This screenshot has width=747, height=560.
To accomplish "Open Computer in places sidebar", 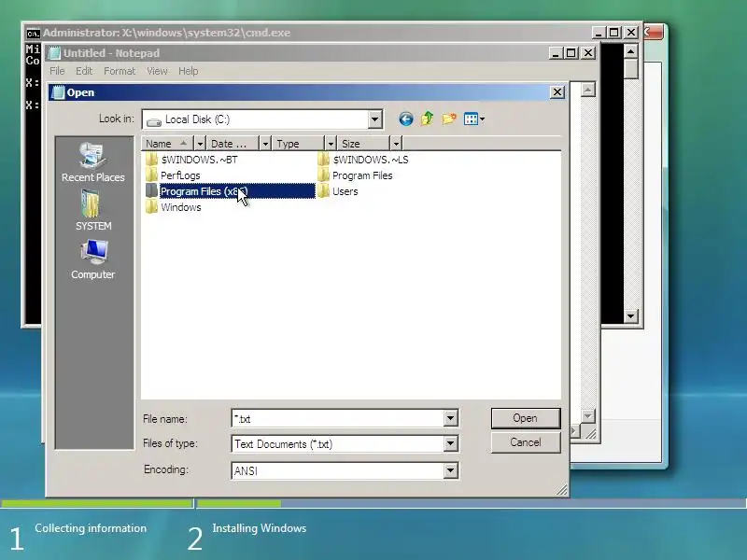I will (92, 259).
